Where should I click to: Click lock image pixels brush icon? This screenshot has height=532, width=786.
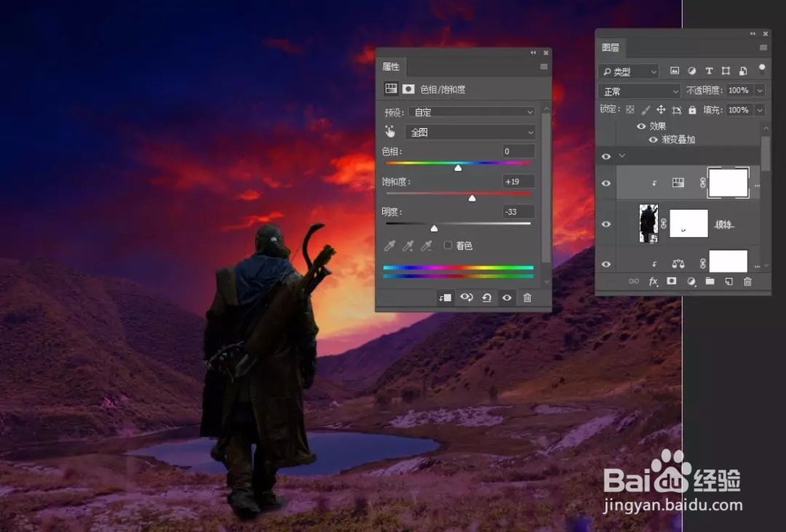pos(645,110)
